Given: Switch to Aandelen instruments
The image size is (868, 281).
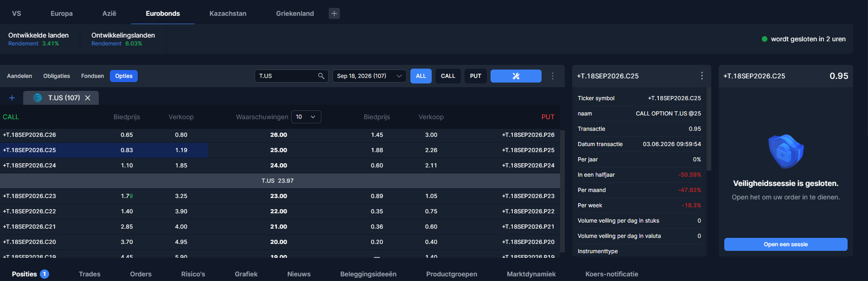Looking at the screenshot, I should pos(19,76).
